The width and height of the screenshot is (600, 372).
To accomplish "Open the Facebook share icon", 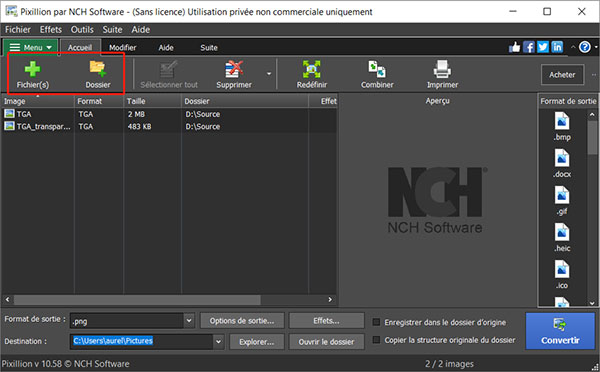I will click(529, 47).
